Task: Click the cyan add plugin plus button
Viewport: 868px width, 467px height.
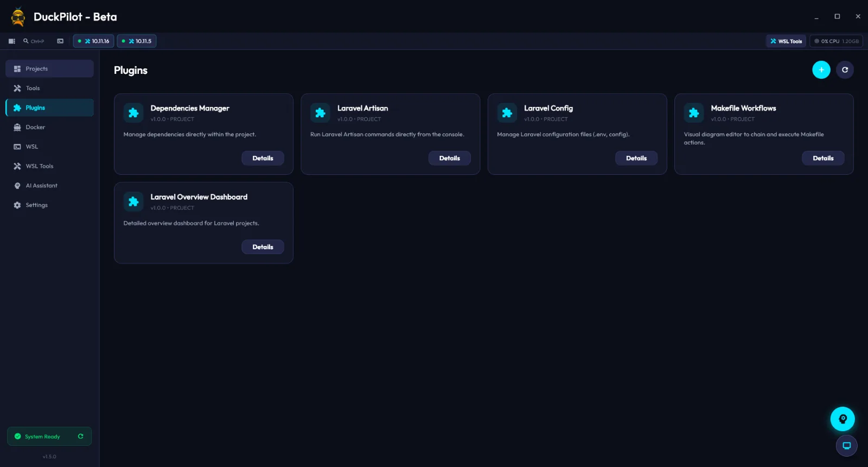Action: point(821,70)
